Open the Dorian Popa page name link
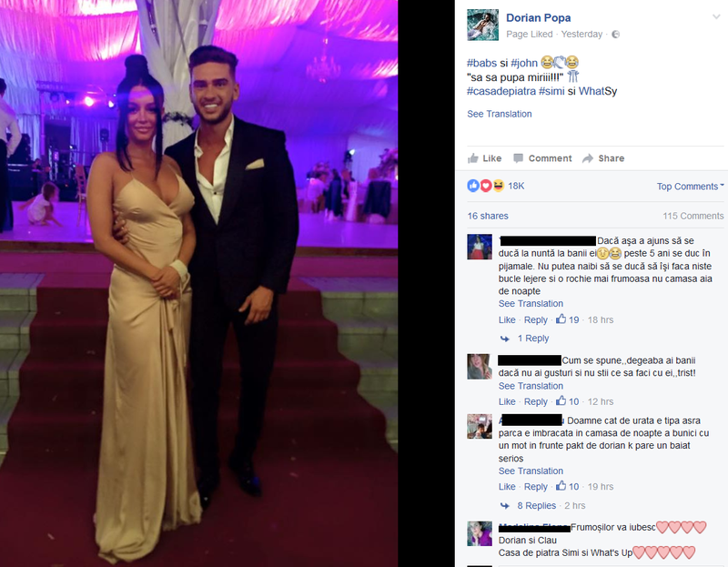Screen dimensions: 728x567 [x=538, y=17]
